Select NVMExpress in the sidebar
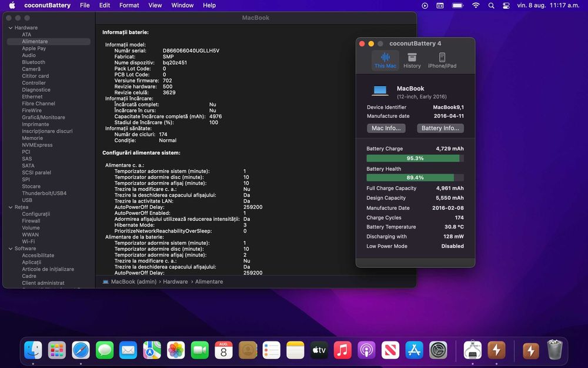The height and width of the screenshot is (368, 588). (x=37, y=145)
